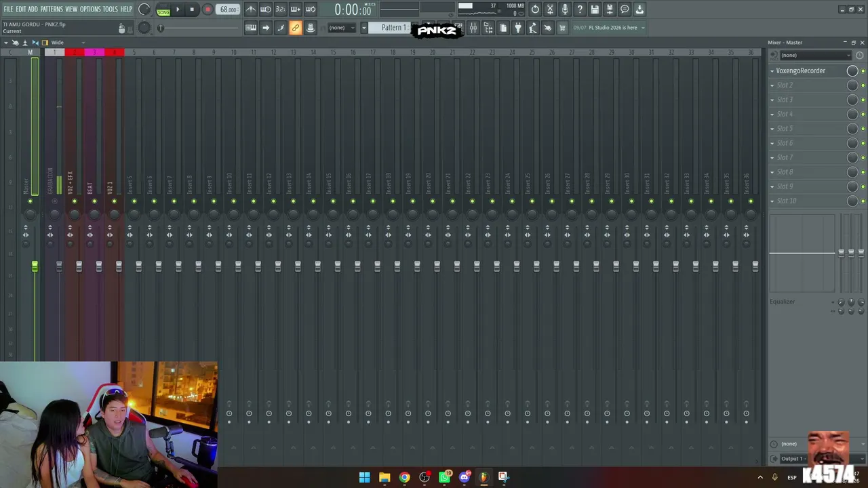The height and width of the screenshot is (488, 868).
Task: Open the OPTIONS menu
Action: [x=90, y=9]
